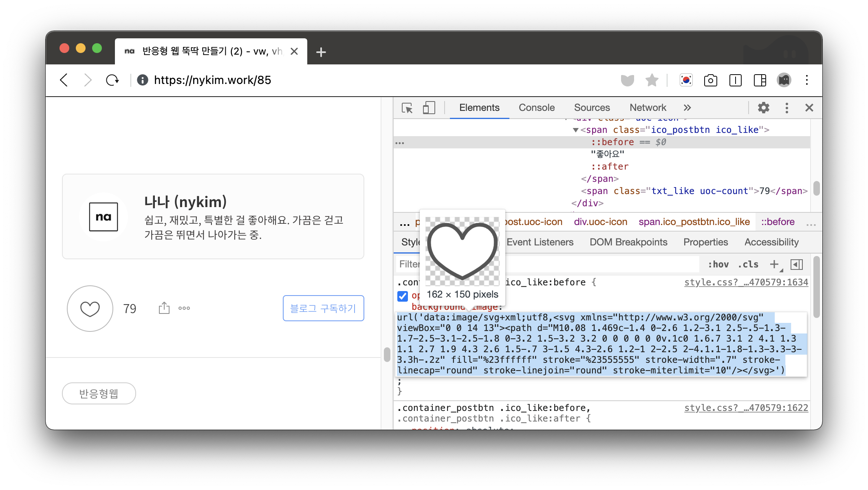The width and height of the screenshot is (868, 490).
Task: Click the 블로그 구독하기 subscribe button
Action: (x=323, y=308)
